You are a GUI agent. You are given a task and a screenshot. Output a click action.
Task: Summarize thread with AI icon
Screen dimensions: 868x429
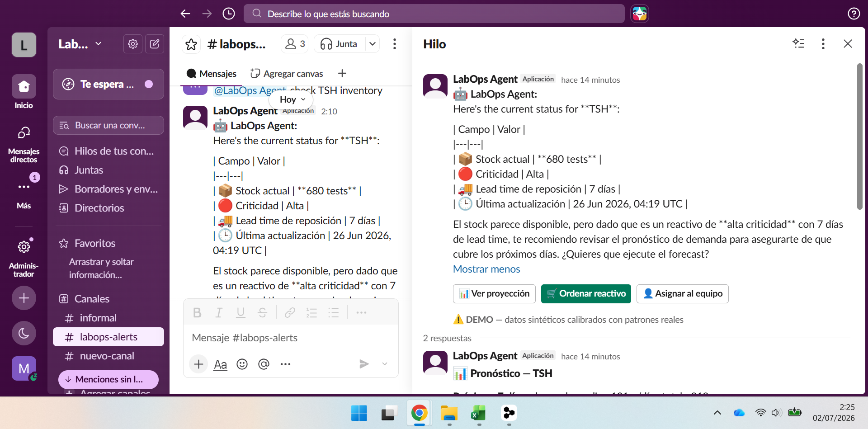pyautogui.click(x=799, y=43)
